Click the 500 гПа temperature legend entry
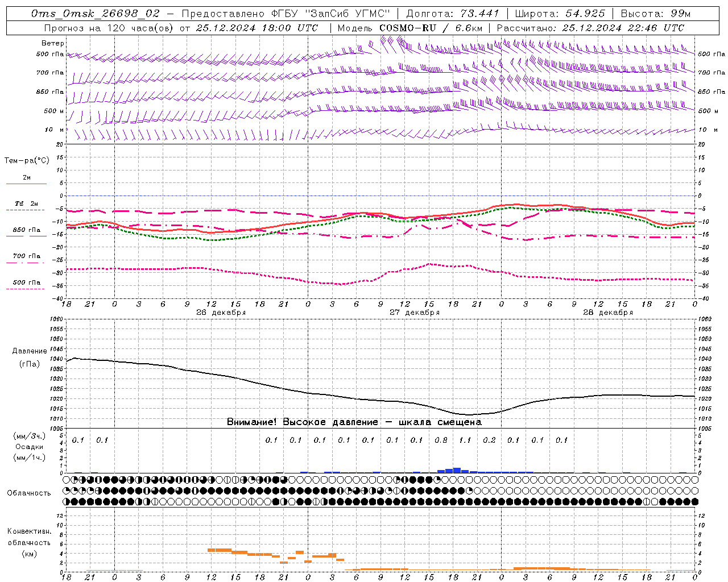The image size is (728, 582). [x=27, y=282]
